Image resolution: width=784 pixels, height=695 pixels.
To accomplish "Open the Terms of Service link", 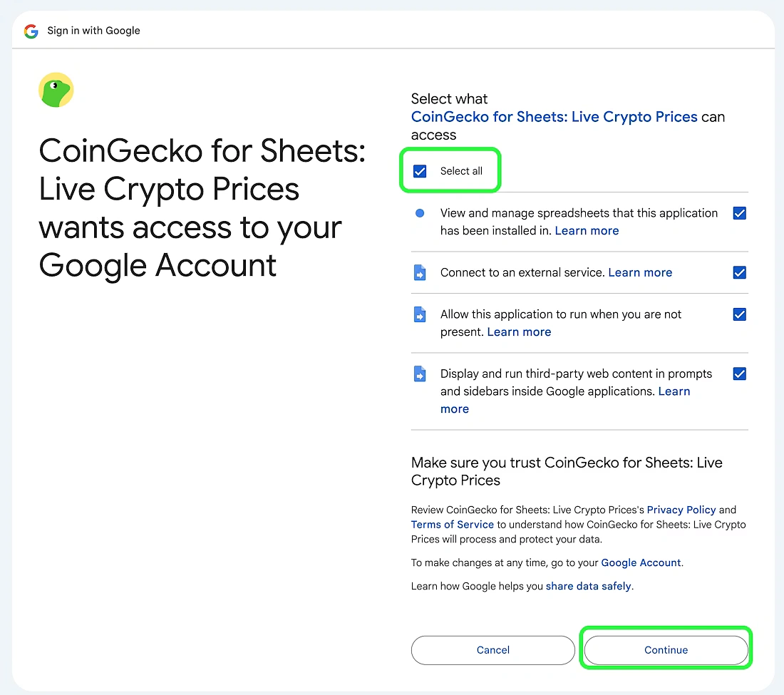I will pos(452,525).
